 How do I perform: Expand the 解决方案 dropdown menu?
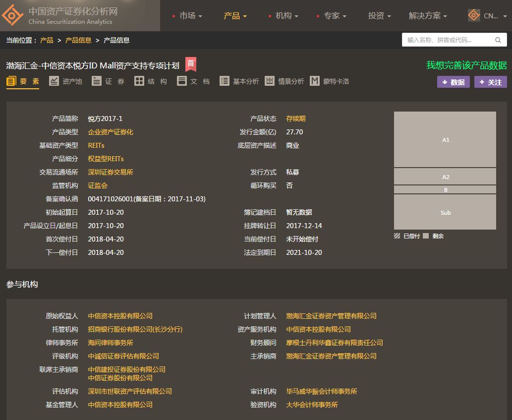(x=428, y=16)
